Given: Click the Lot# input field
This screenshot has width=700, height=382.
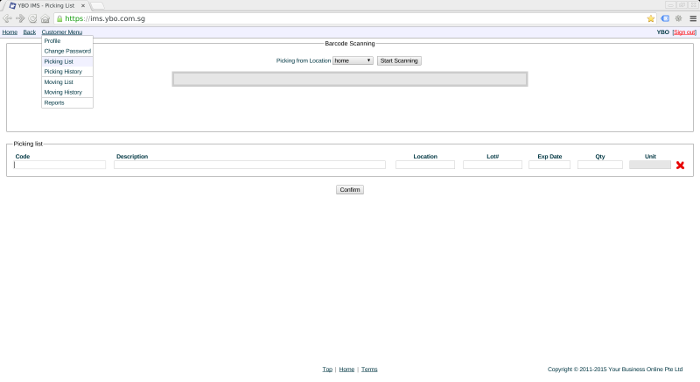Looking at the screenshot, I should 492,165.
